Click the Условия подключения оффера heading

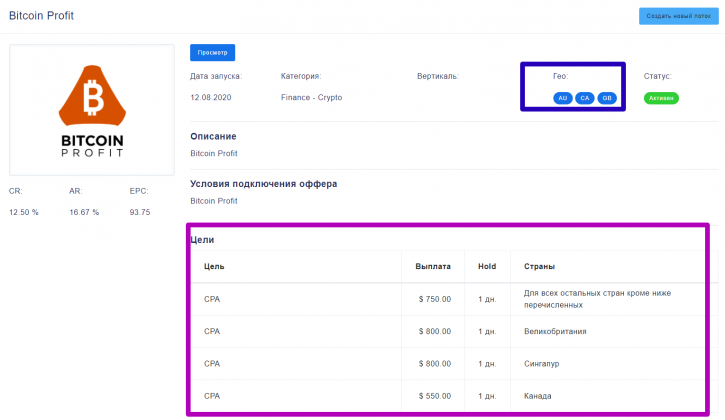pos(264,184)
